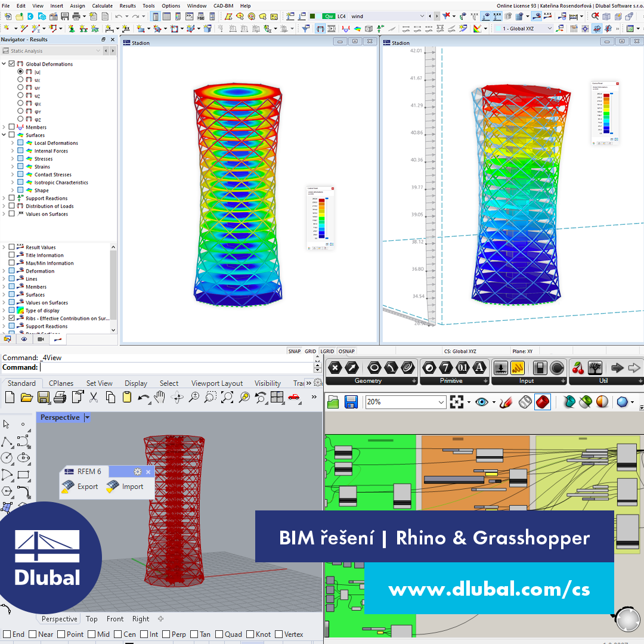Click the Save floppy icon in Rhino toolbar
Viewport: 644px width, 644px height.
43,397
